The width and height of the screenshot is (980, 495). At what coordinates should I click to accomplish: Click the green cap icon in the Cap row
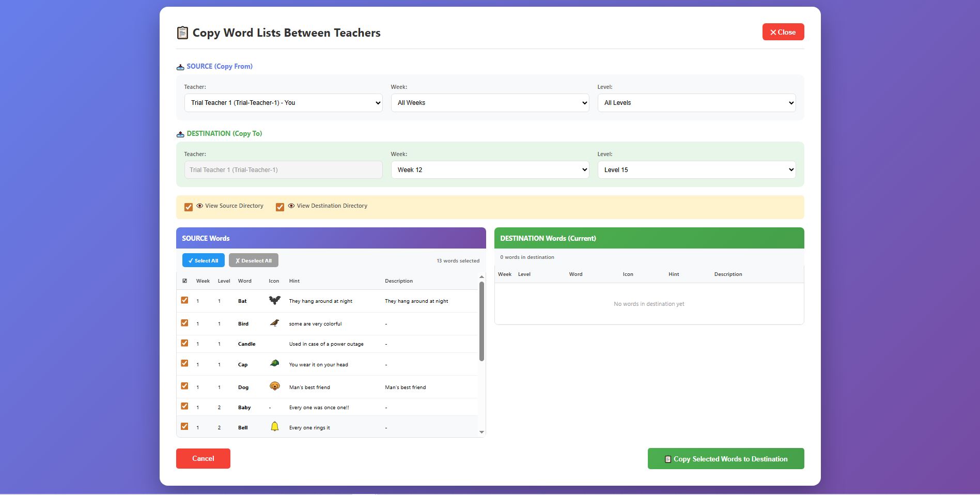[274, 363]
